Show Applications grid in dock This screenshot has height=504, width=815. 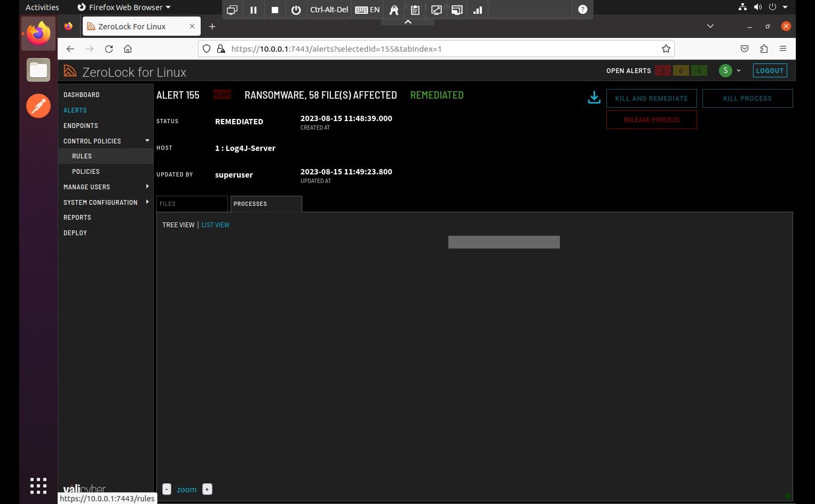[38, 486]
